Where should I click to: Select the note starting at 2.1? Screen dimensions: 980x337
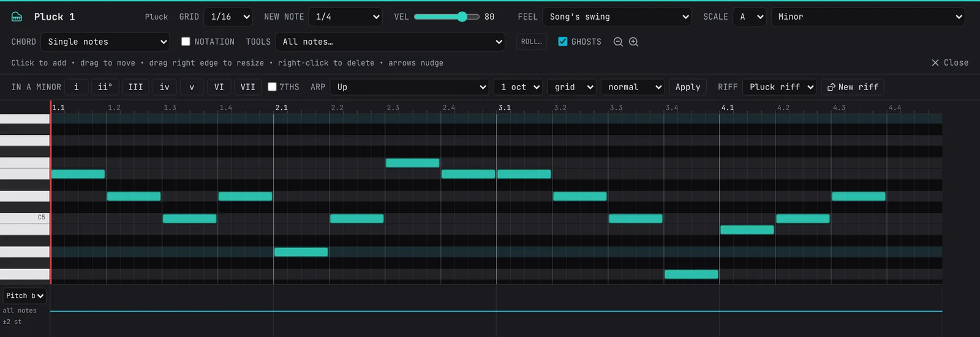point(301,252)
